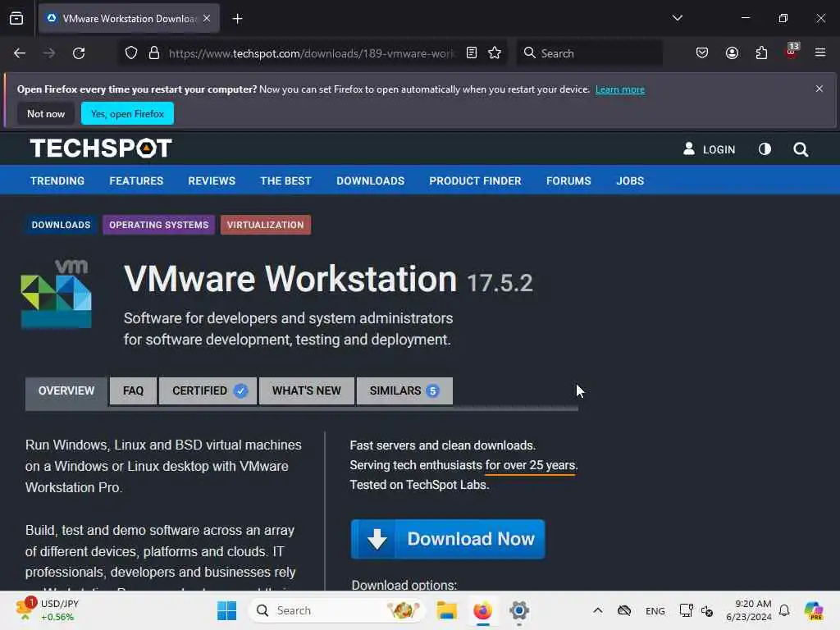The height and width of the screenshot is (630, 840).
Task: Open Firefox View icon at top left
Action: coord(16,19)
